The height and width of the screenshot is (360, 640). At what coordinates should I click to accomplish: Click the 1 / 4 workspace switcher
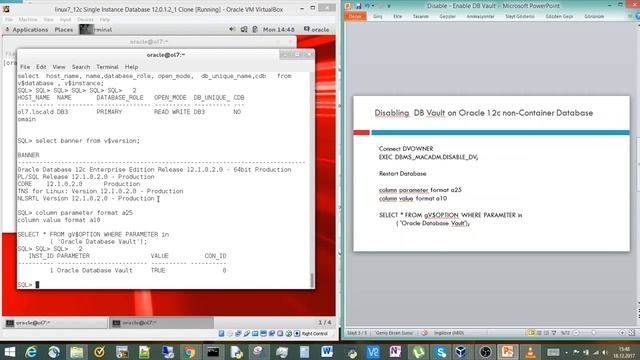click(324, 322)
